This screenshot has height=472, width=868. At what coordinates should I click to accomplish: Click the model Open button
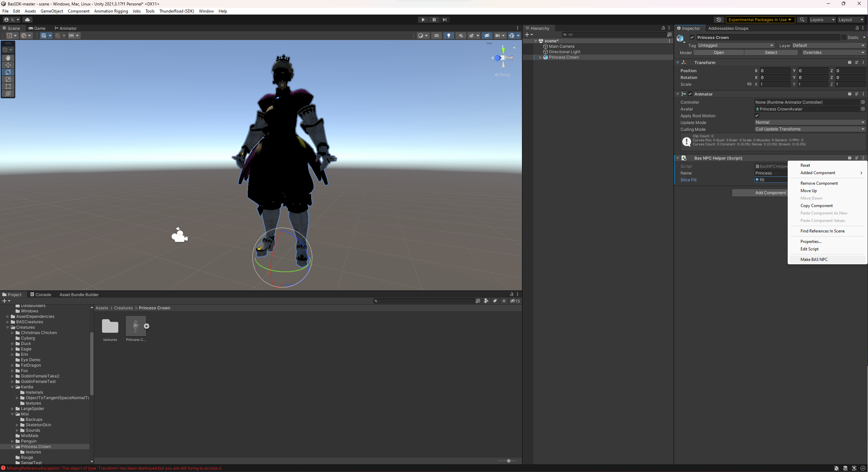(x=719, y=53)
